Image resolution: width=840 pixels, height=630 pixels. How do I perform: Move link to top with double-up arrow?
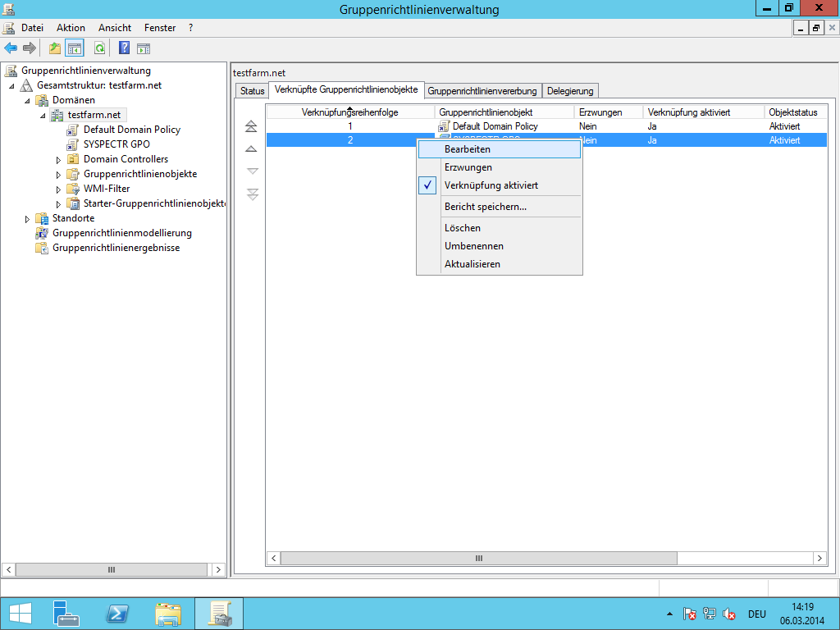(251, 126)
